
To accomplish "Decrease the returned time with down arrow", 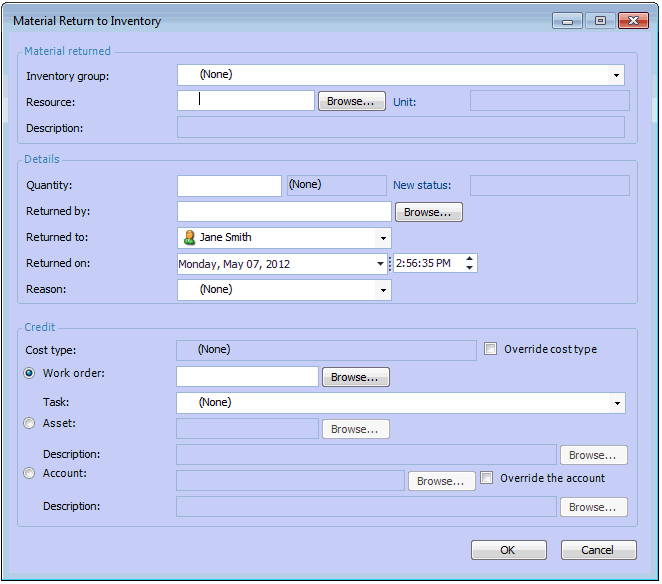I will (x=470, y=268).
